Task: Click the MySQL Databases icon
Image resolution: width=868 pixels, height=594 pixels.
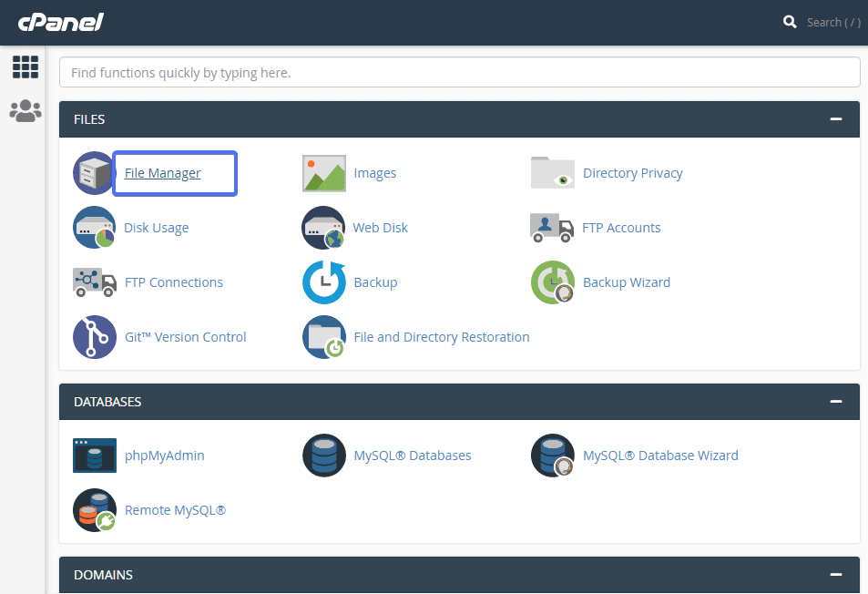Action: tap(324, 455)
